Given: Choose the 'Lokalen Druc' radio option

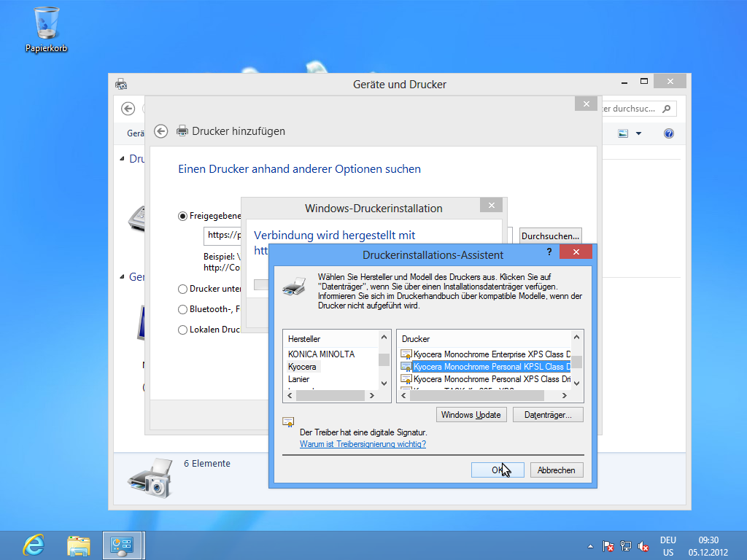Looking at the screenshot, I should click(x=182, y=330).
